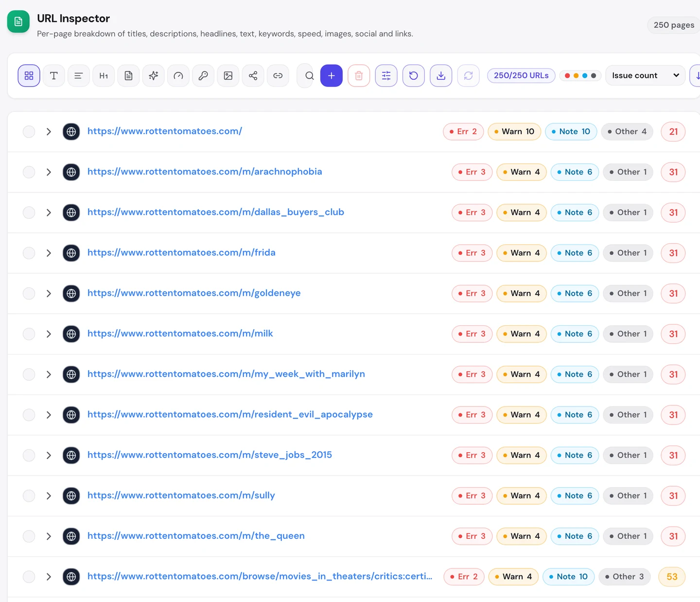Select the homepage row checkbox

point(29,132)
